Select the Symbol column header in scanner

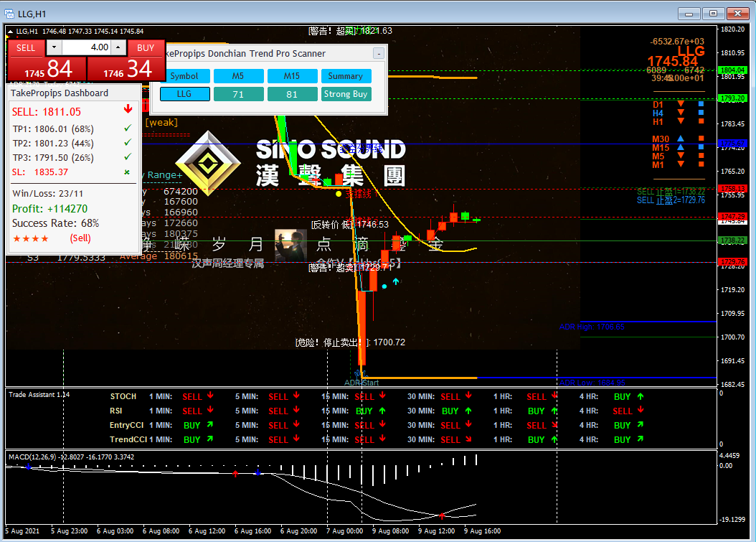point(184,76)
